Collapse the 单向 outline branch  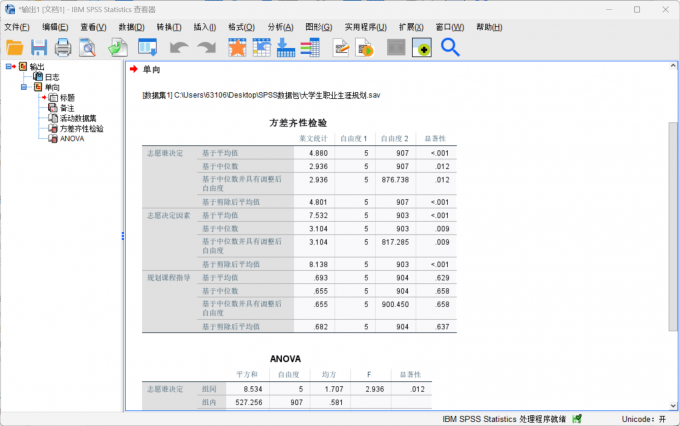[x=24, y=87]
